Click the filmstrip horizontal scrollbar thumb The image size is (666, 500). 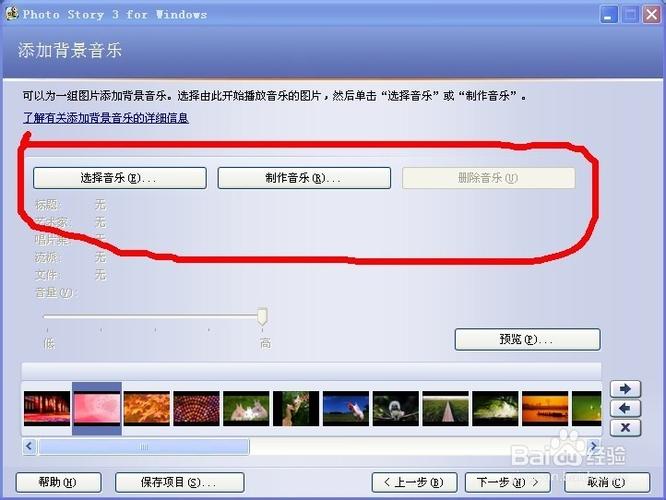pyautogui.click(x=144, y=447)
